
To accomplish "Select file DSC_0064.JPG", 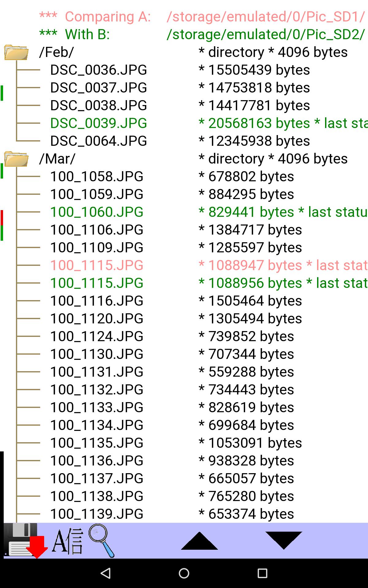I will coord(98,141).
